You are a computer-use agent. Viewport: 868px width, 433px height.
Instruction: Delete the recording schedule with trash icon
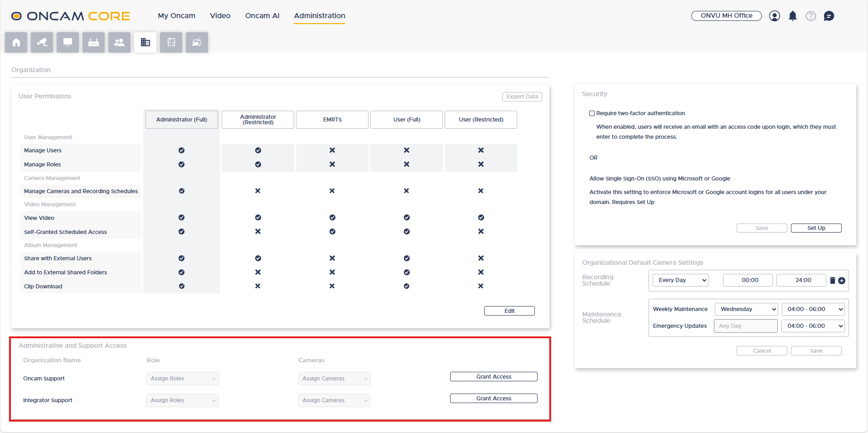point(833,280)
